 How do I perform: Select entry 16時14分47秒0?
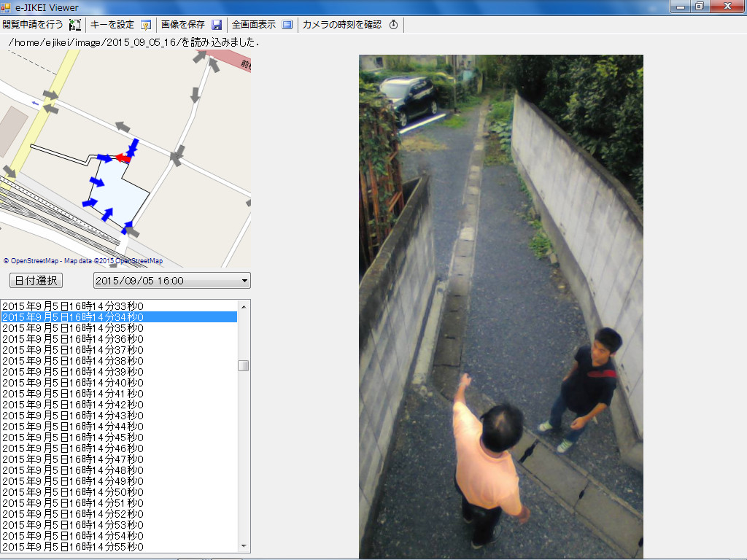pos(119,459)
